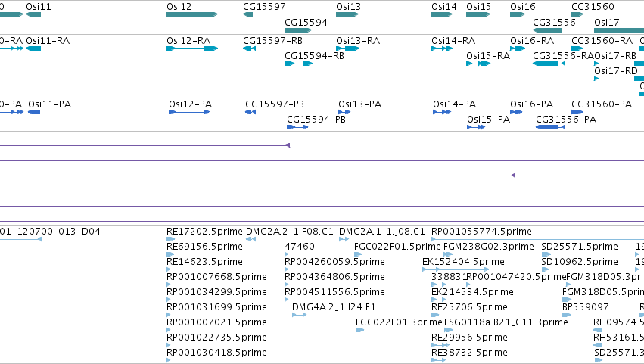This screenshot has width=644, height=364.
Task: Click the CG15597-PB protein feature
Action: click(x=250, y=112)
